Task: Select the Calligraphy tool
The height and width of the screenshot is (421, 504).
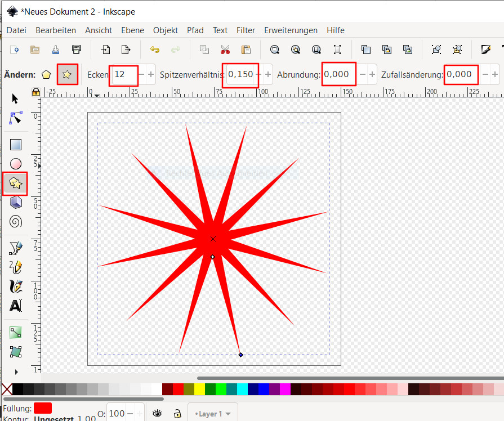Action: pyautogui.click(x=15, y=286)
